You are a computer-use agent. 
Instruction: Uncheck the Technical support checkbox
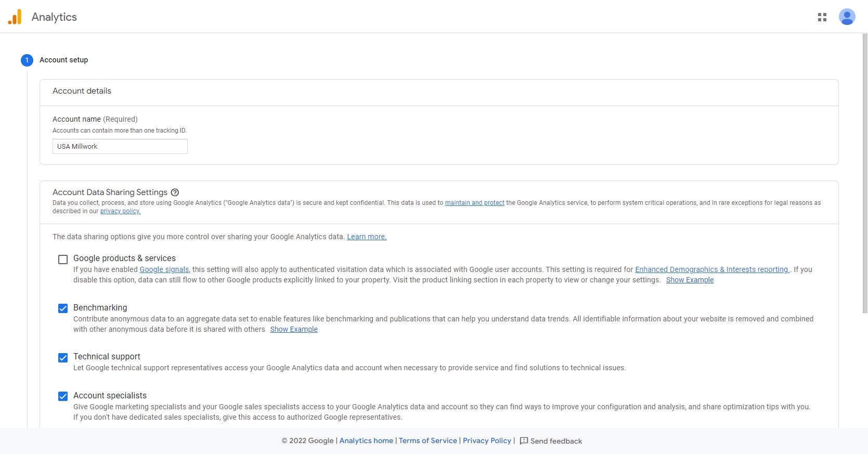pyautogui.click(x=63, y=358)
